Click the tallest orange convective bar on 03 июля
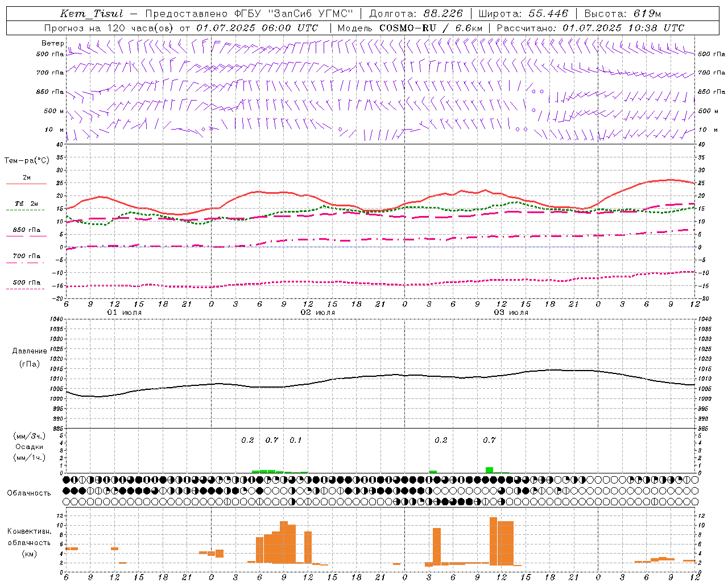Image resolution: width=728 pixels, height=582 pixels. coord(493,541)
